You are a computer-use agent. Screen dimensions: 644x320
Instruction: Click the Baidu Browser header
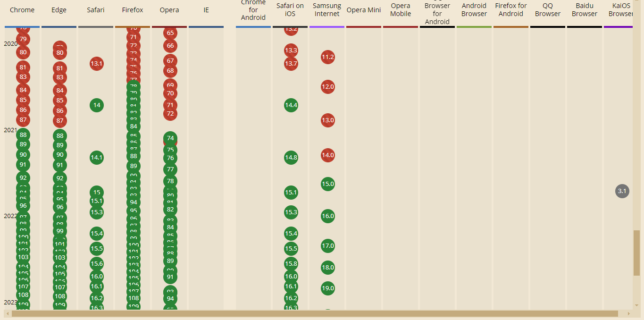pos(585,10)
